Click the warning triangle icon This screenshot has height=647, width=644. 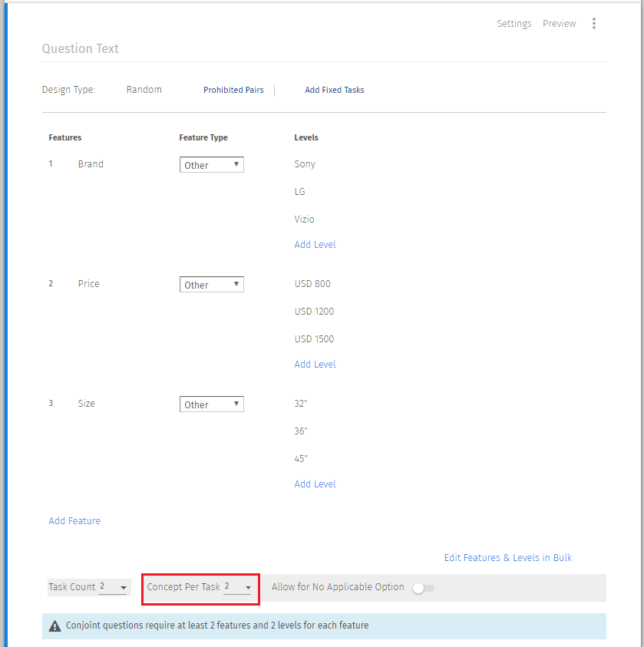54,626
